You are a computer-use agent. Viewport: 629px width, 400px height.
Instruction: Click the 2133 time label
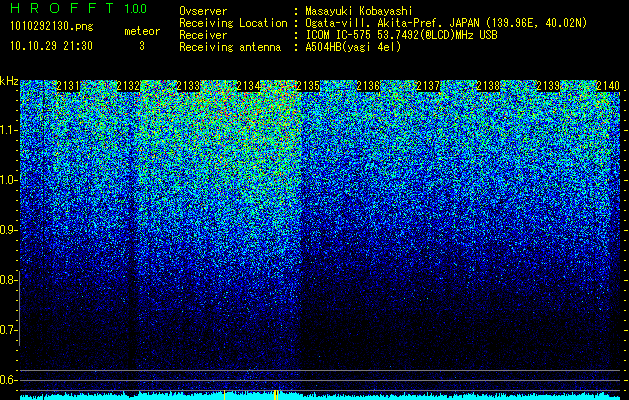pyautogui.click(x=188, y=86)
